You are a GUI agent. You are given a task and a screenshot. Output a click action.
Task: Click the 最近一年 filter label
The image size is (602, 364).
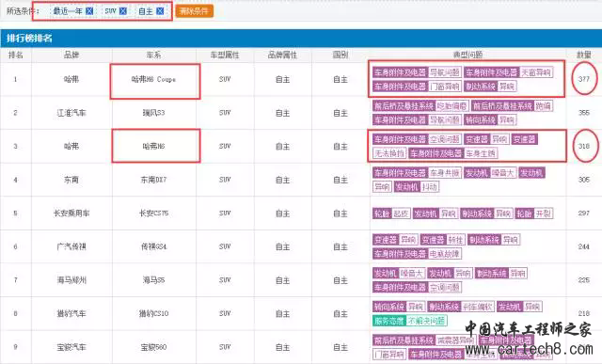click(68, 11)
